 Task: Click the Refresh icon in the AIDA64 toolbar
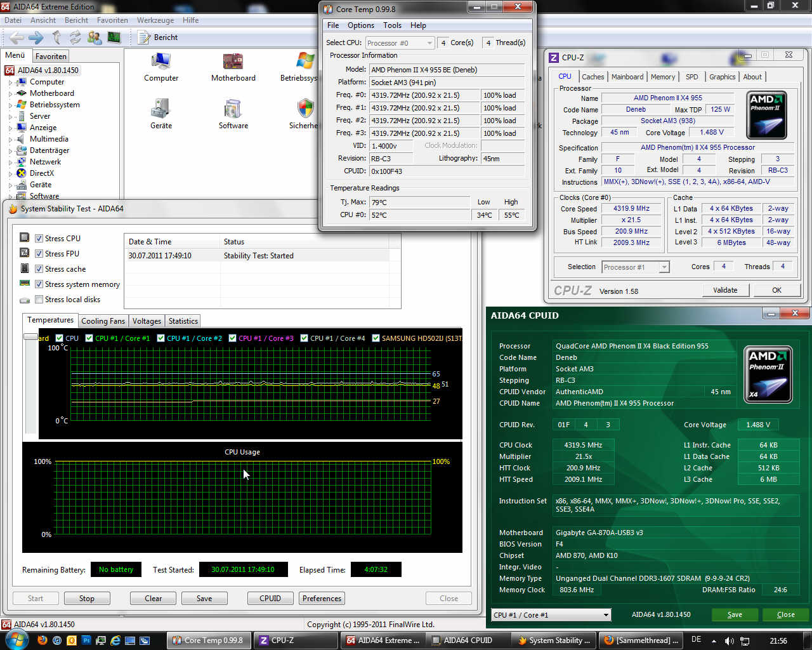pos(75,37)
